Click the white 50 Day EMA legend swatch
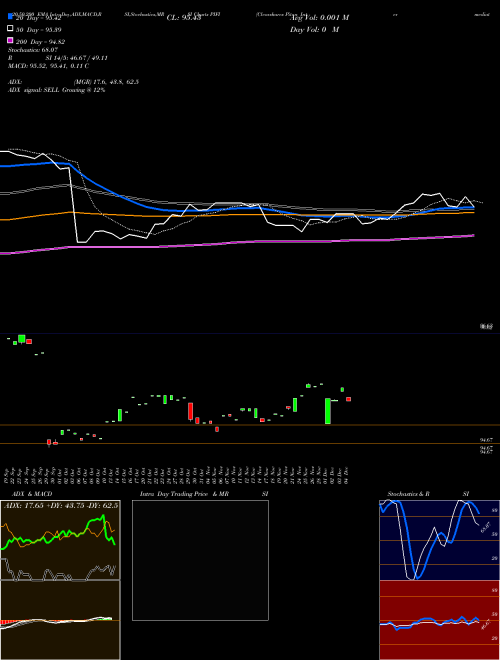The image size is (500, 660). (10, 28)
